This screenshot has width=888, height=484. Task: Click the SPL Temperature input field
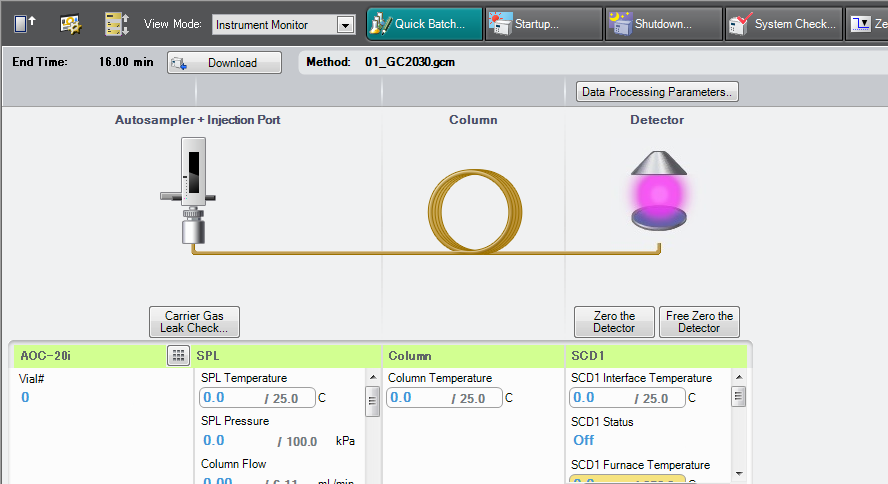pos(257,398)
